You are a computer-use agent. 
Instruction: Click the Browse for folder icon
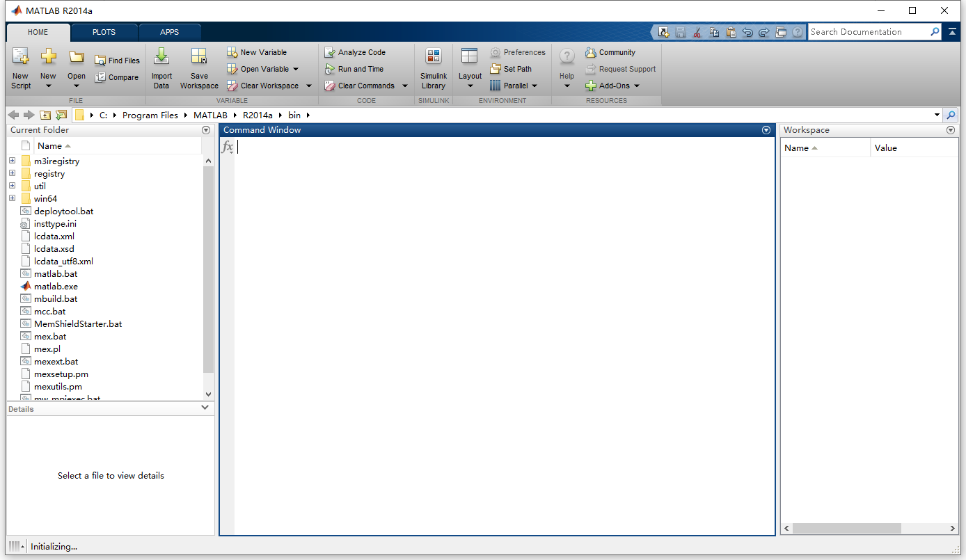(x=61, y=115)
